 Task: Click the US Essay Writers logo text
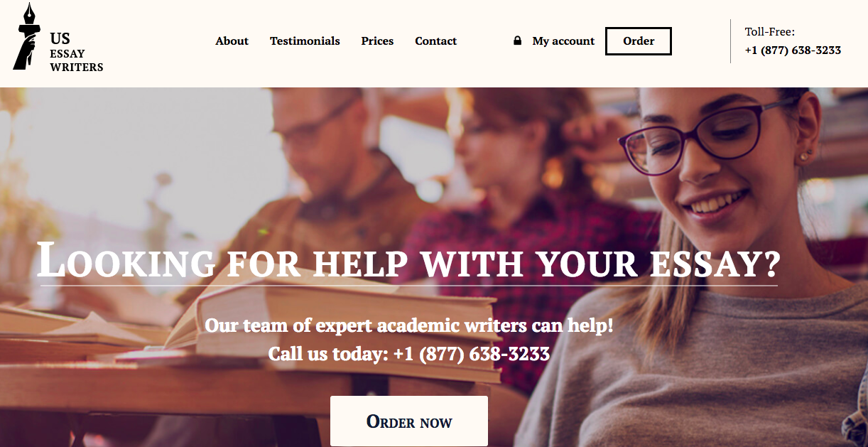pos(76,53)
